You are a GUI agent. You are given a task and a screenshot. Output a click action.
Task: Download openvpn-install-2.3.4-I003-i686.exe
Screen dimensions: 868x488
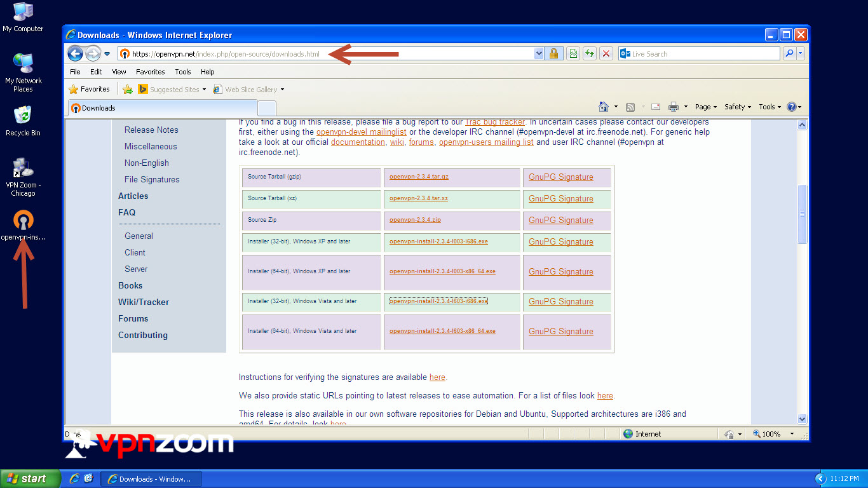pyautogui.click(x=438, y=241)
